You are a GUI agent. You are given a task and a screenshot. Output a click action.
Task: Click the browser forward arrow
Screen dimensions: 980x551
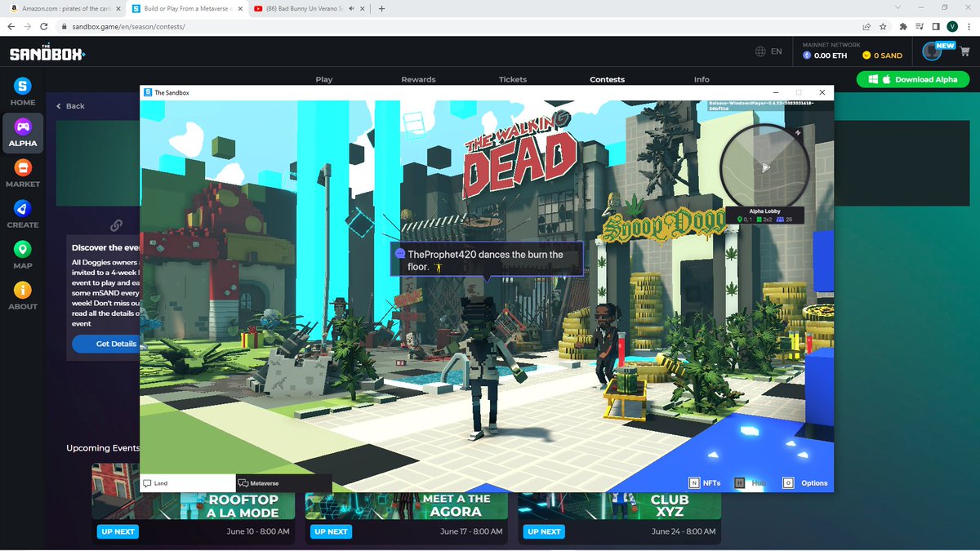pos(29,26)
